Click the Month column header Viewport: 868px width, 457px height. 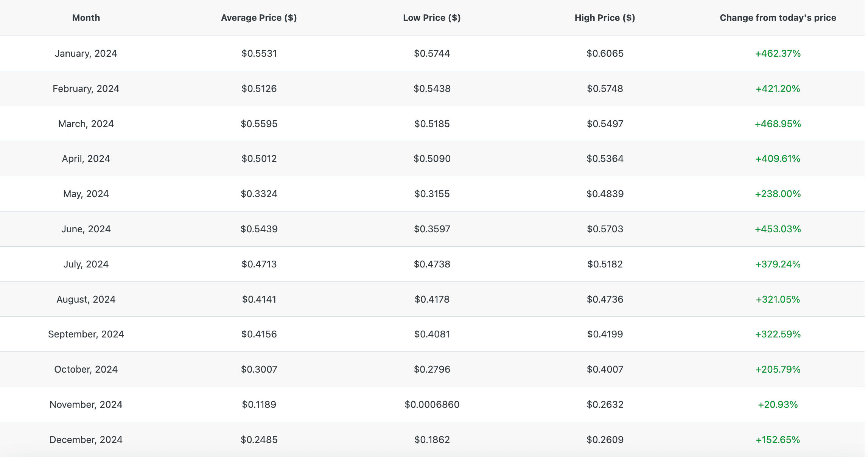[86, 18]
